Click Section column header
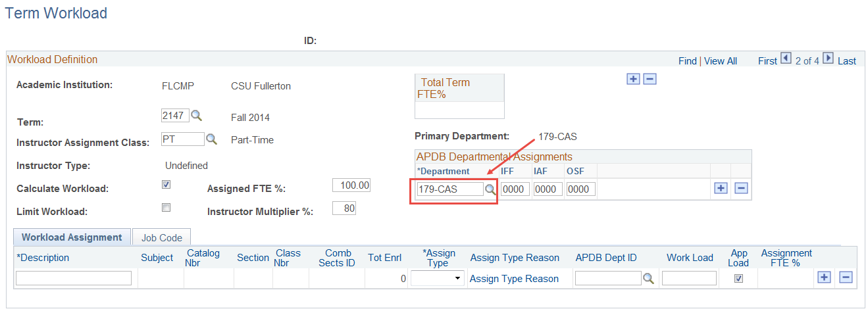 [x=253, y=258]
